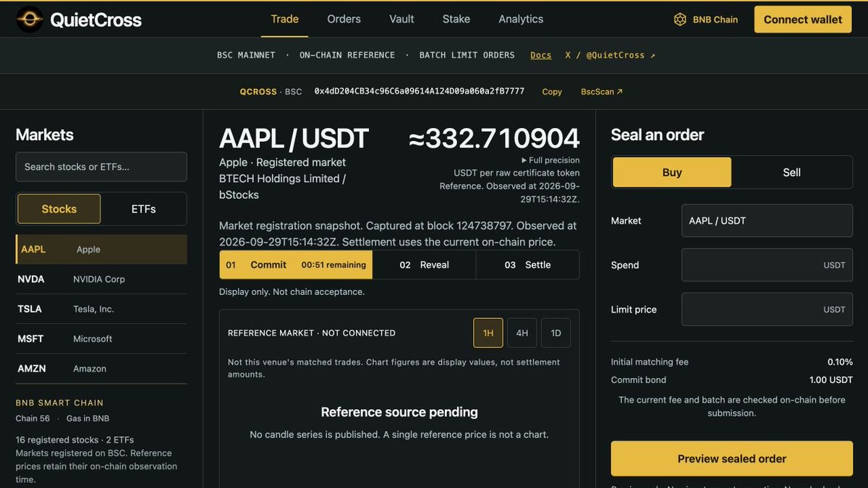Select the TSLA Tesla, Inc. row
868x488 pixels.
pyautogui.click(x=101, y=309)
